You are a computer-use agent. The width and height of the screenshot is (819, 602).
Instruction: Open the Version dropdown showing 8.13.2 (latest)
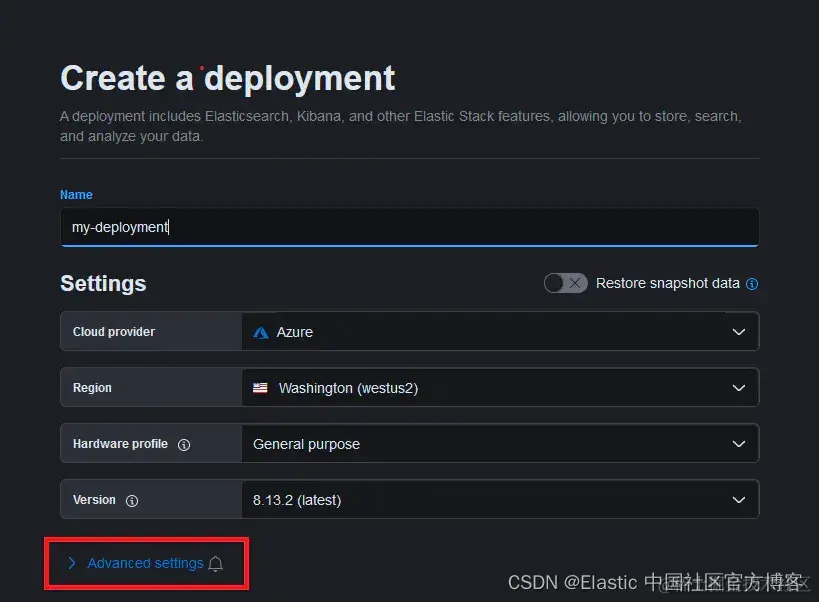click(500, 499)
